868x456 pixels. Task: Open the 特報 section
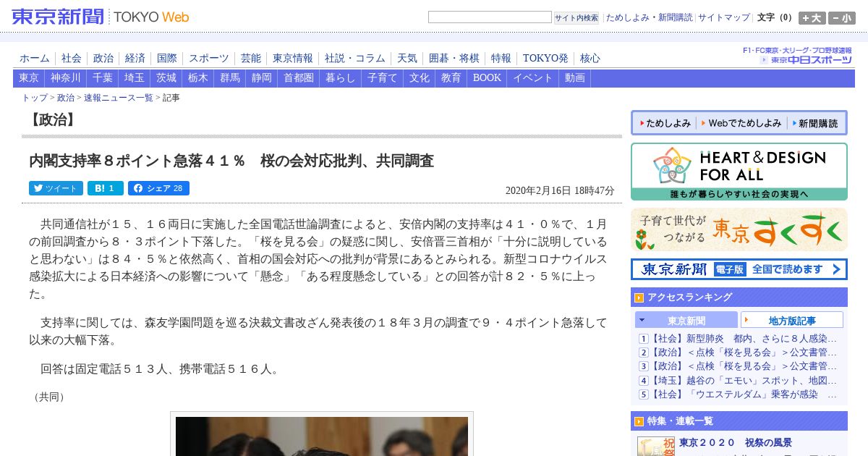(x=501, y=58)
